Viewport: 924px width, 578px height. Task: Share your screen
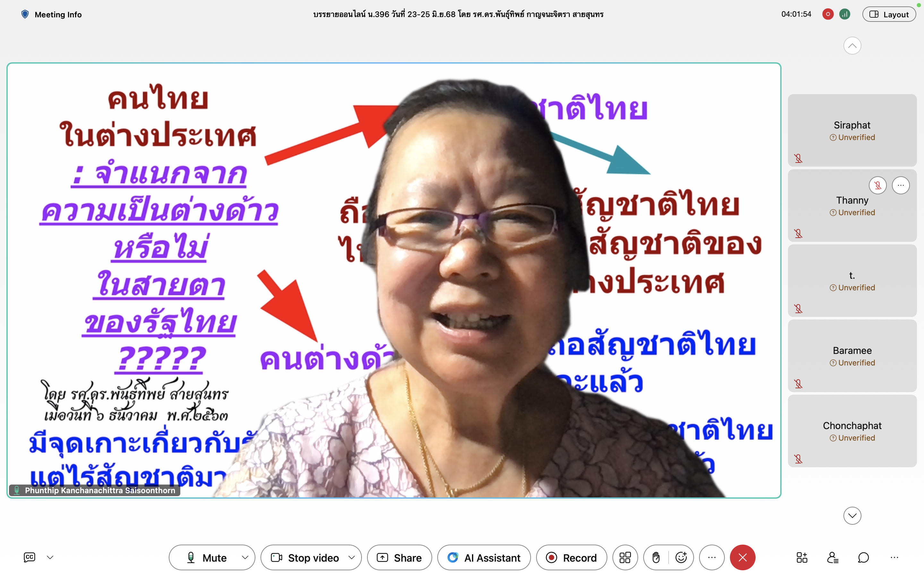click(x=399, y=558)
